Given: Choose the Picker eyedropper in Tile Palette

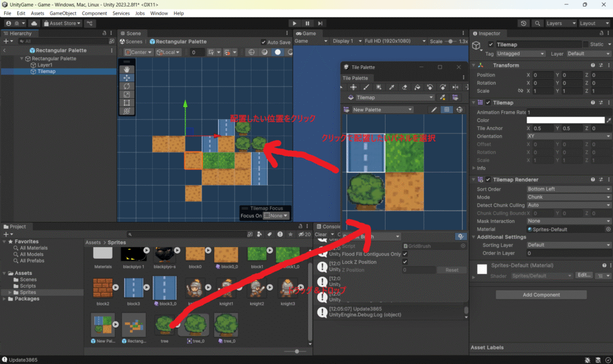Looking at the screenshot, I should (x=392, y=87).
